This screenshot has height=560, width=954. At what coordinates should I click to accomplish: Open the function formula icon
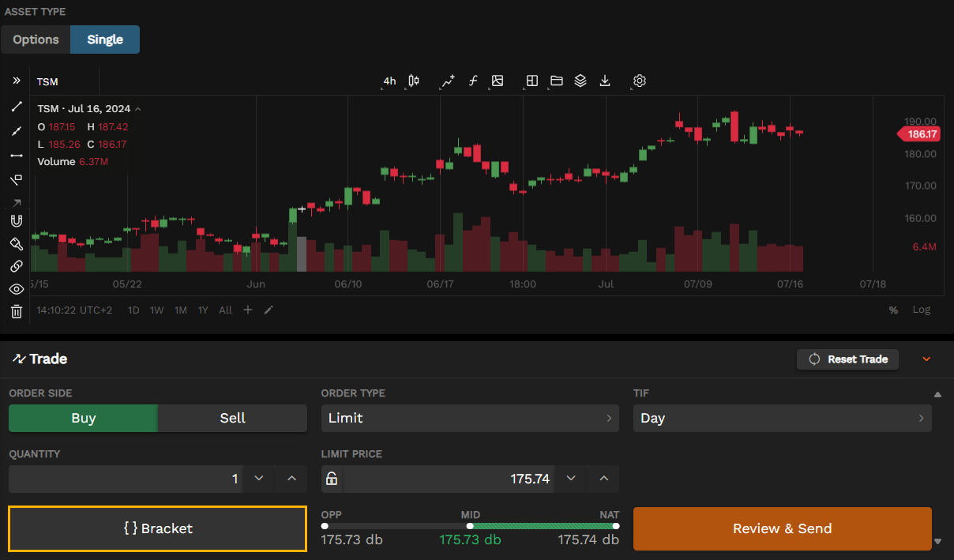click(x=473, y=81)
